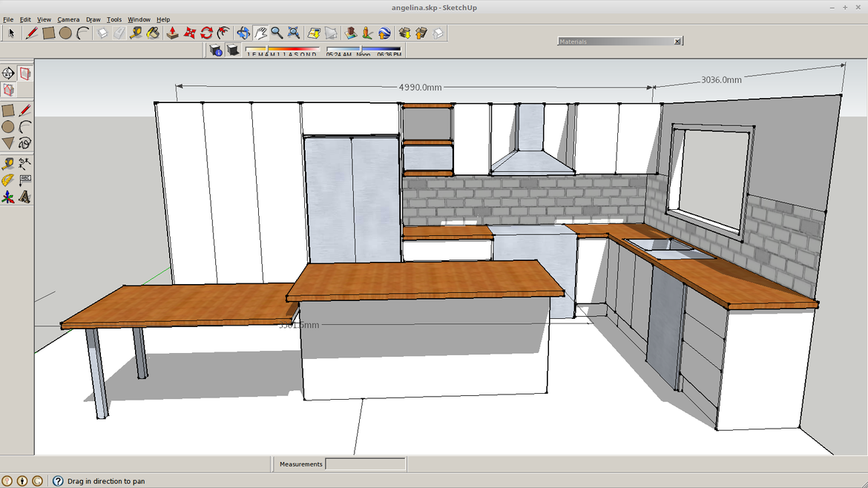
Task: Select the Freehand drawing tool
Action: [x=25, y=143]
